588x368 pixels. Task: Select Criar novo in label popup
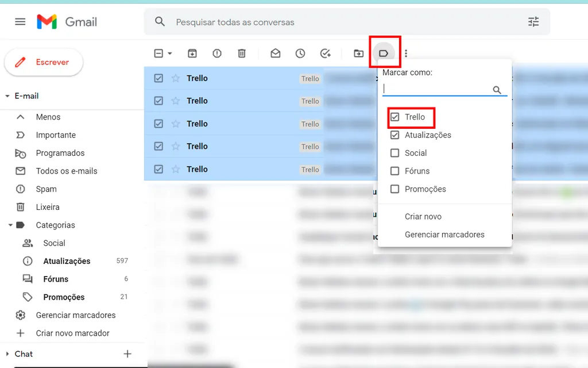click(423, 216)
